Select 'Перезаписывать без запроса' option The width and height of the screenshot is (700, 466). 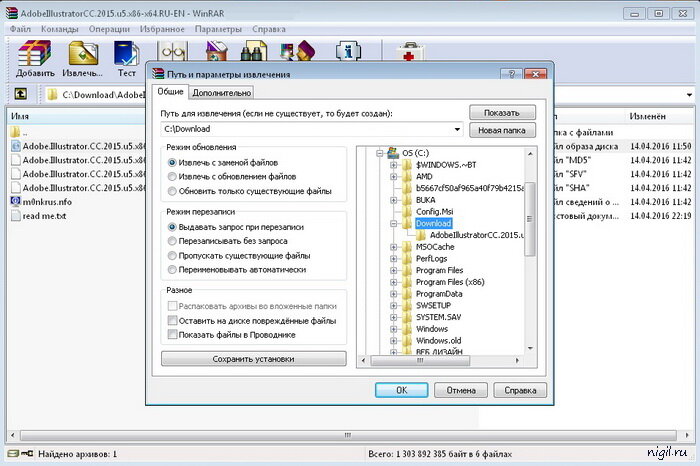[x=172, y=241]
